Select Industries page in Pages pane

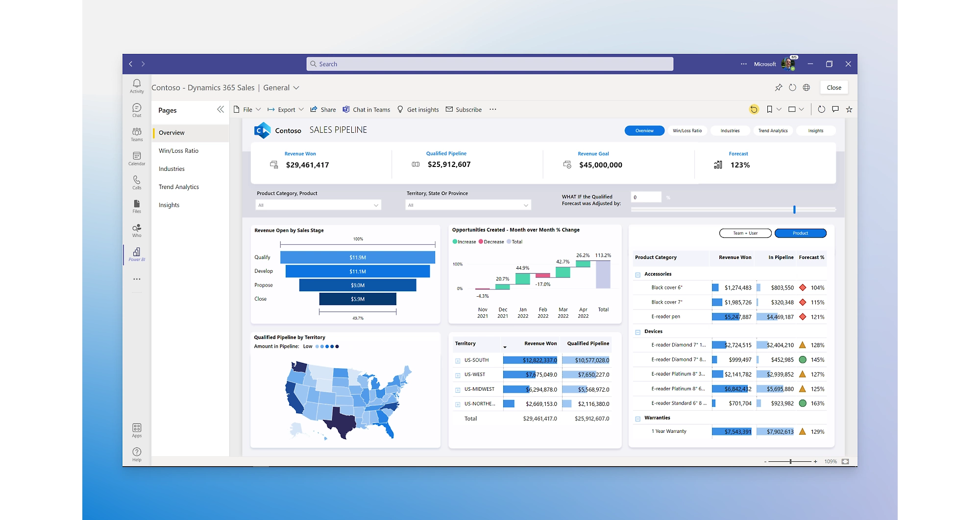click(191, 169)
